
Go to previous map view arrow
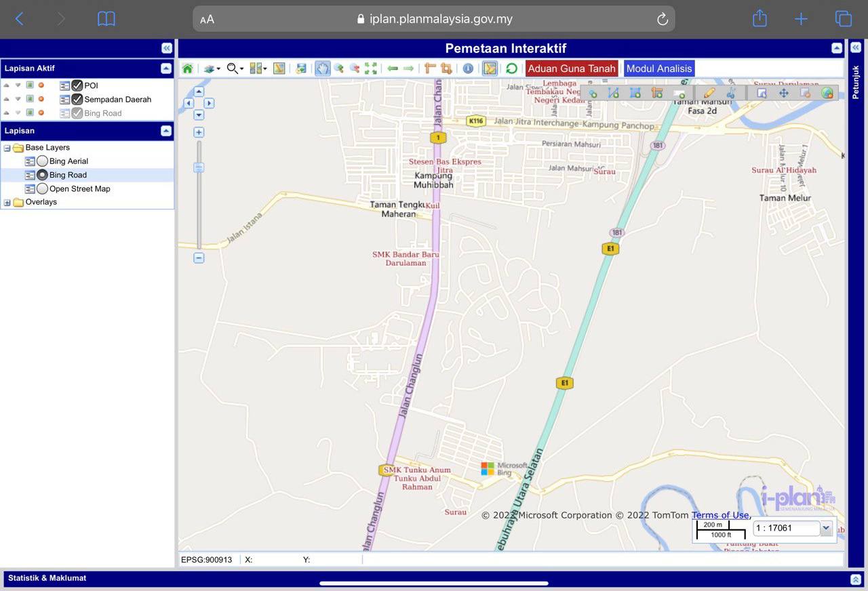coord(393,68)
